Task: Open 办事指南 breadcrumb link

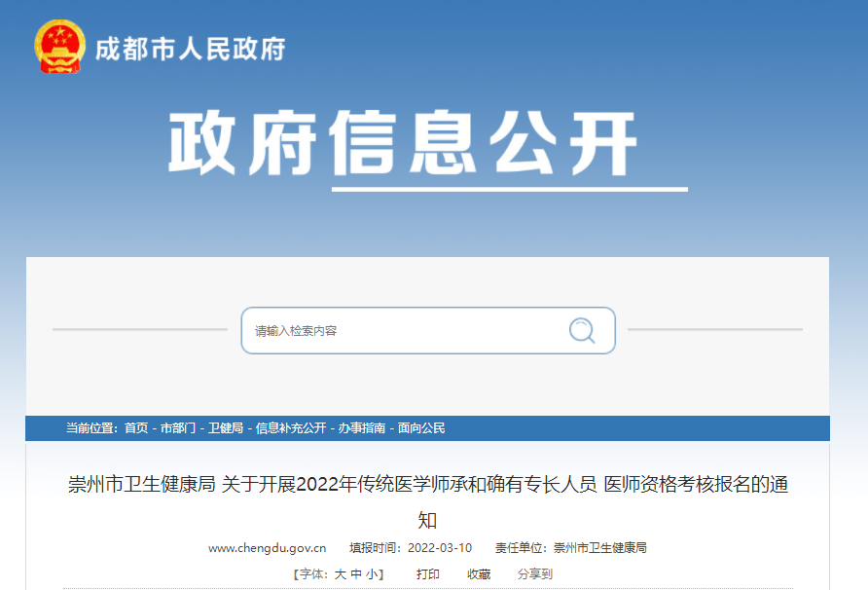Action: point(362,428)
